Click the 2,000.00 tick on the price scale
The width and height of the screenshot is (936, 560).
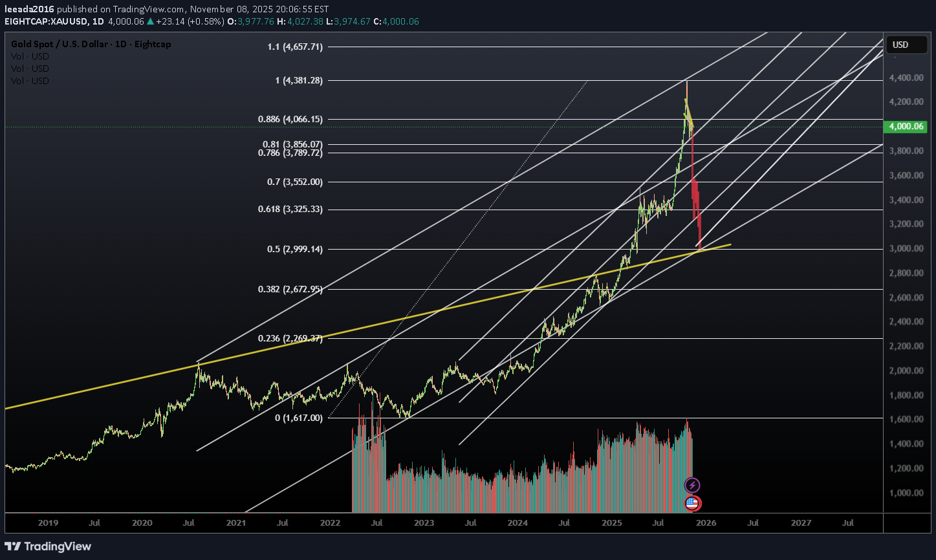point(908,371)
